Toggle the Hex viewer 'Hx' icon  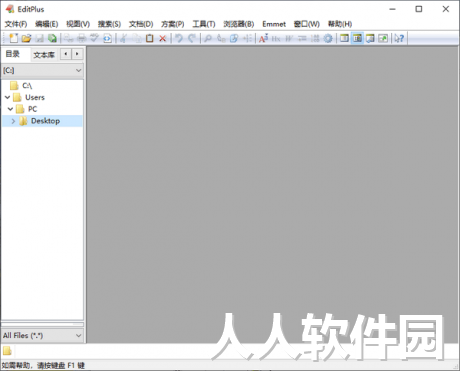pos(276,38)
